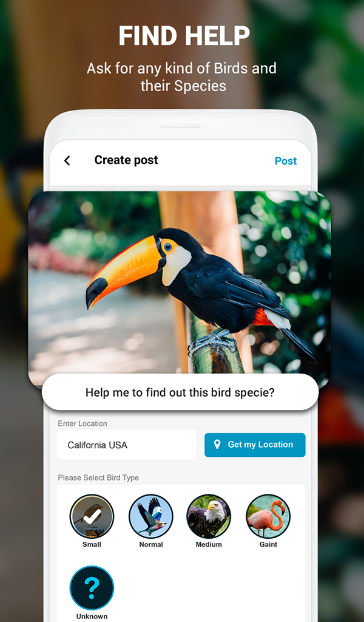The width and height of the screenshot is (364, 622).
Task: Click the Normal label text
Action: point(151,544)
